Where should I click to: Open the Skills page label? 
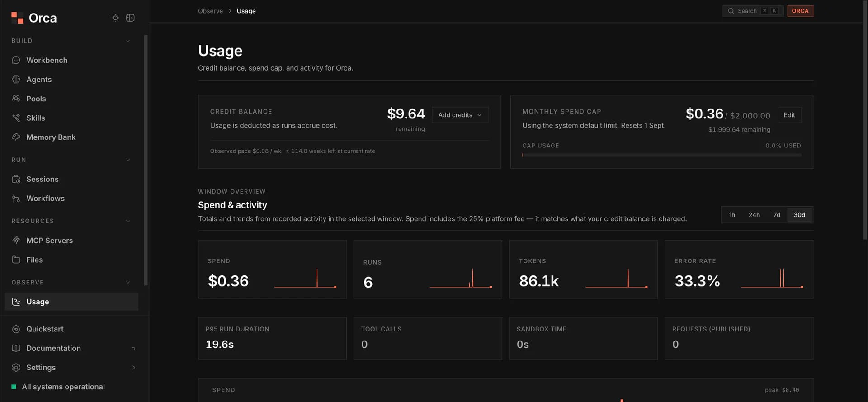click(x=36, y=118)
